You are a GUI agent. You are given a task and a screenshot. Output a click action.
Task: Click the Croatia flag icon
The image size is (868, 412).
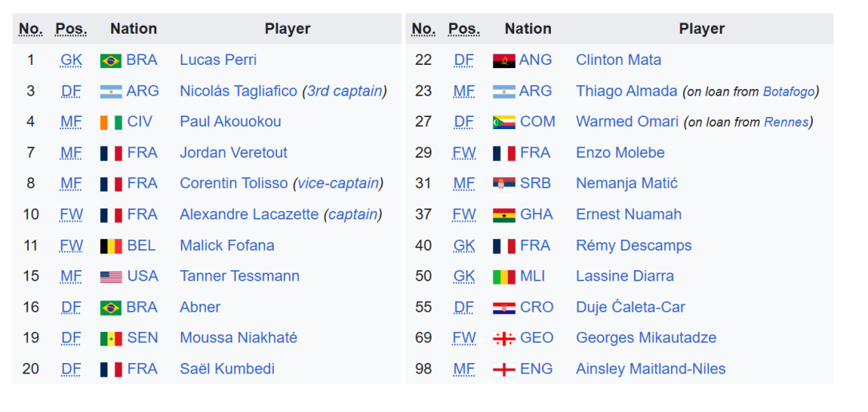504,308
